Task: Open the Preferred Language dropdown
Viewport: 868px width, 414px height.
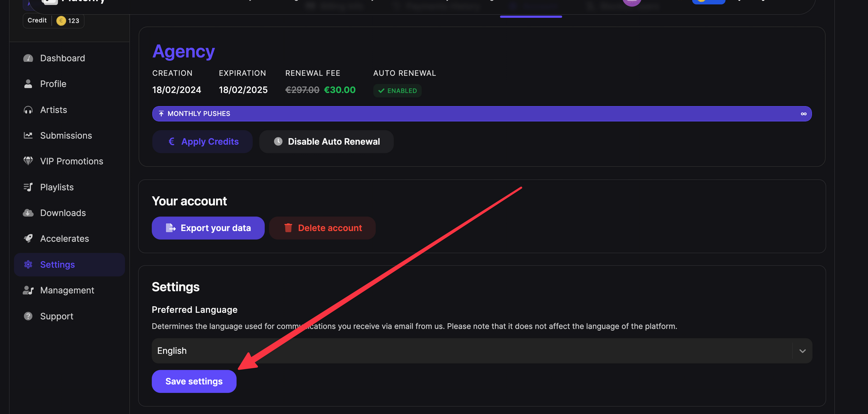Action: (481, 350)
